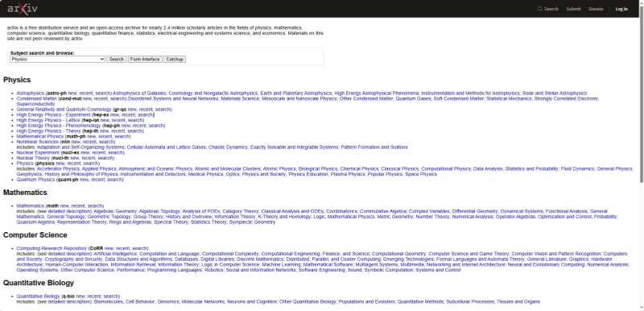The width and height of the screenshot is (644, 311).
Task: Click the arXiv logo in the header
Action: [23, 9]
